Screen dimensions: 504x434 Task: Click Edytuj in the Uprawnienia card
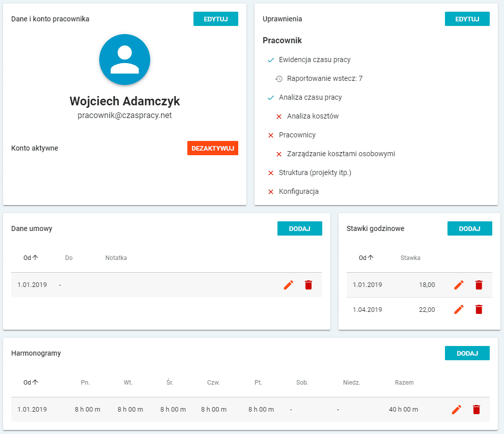click(x=467, y=19)
